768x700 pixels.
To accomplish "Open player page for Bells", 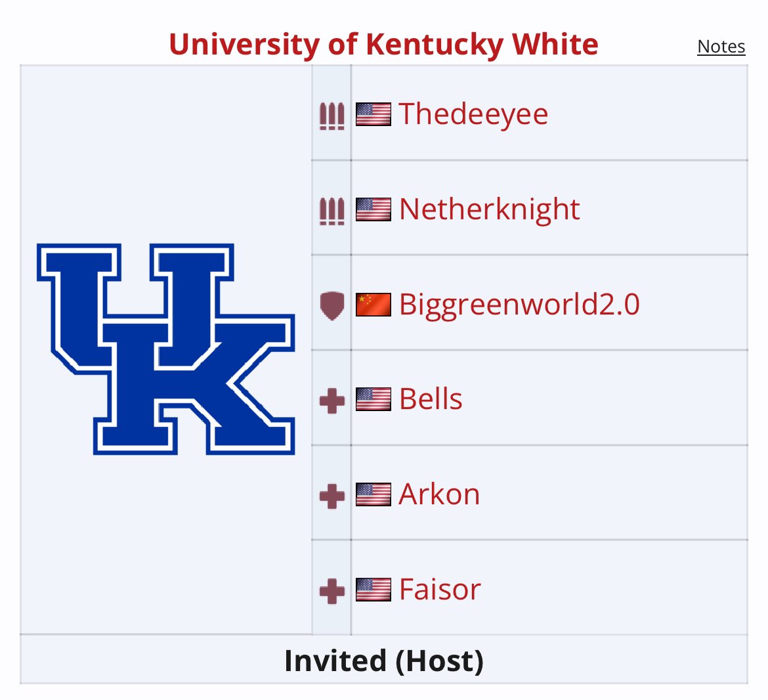I will pyautogui.click(x=431, y=399).
